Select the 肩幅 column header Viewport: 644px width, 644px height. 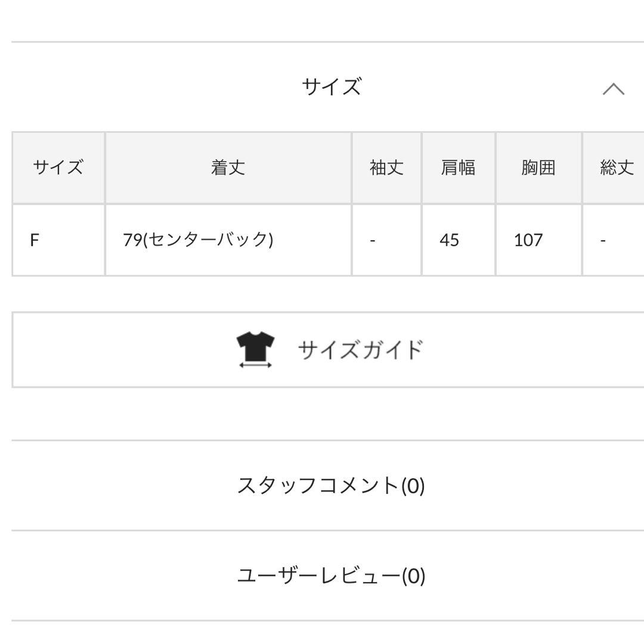tap(459, 168)
